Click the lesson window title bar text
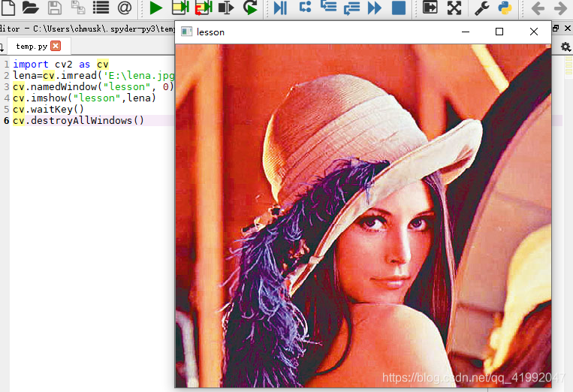Image resolution: width=573 pixels, height=392 pixels. (x=210, y=32)
